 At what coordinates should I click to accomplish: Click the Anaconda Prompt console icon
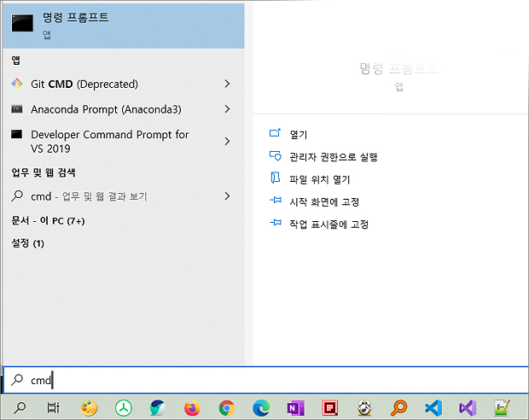tap(17, 108)
